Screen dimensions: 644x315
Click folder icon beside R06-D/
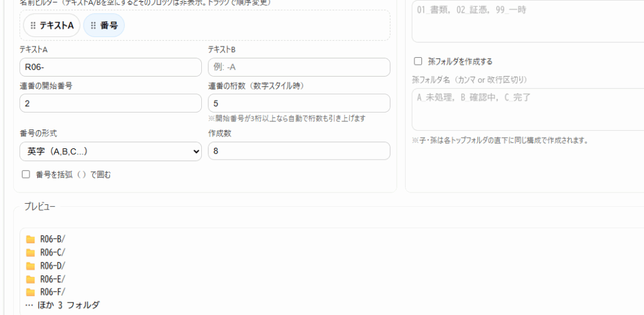[x=30, y=266]
